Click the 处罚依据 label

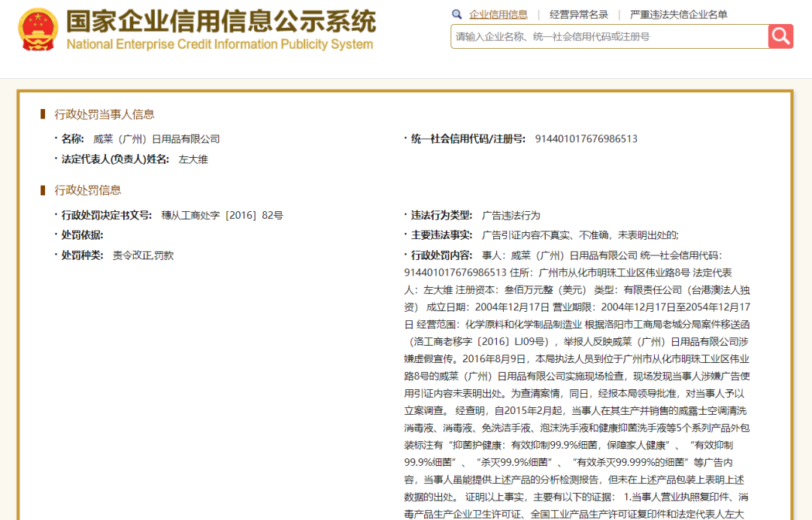(83, 235)
